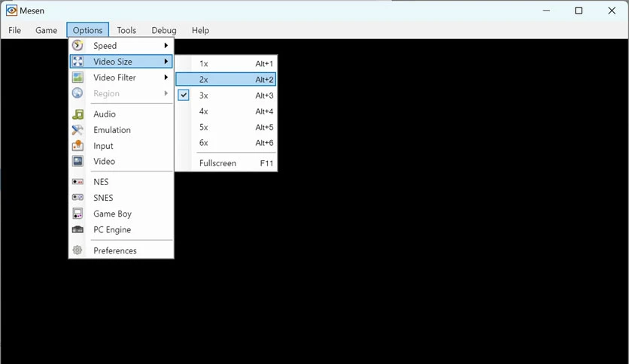Screen dimensions: 629x364
Task: Close the open Options menu
Action: coord(87,31)
